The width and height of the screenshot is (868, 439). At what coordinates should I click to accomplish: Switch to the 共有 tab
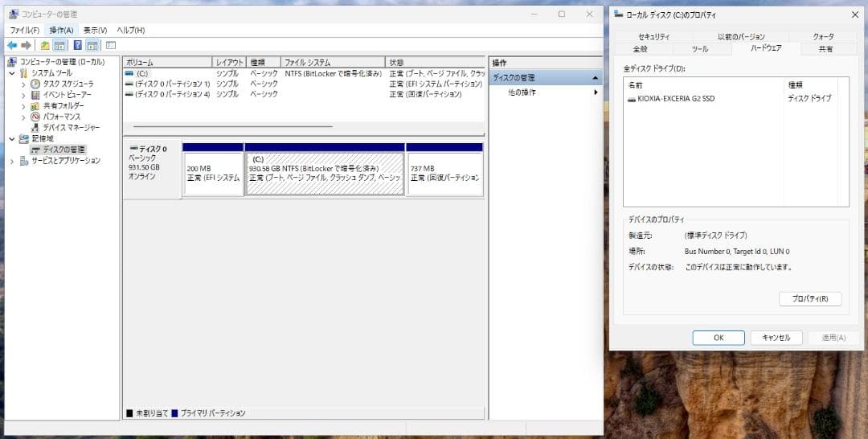(825, 49)
